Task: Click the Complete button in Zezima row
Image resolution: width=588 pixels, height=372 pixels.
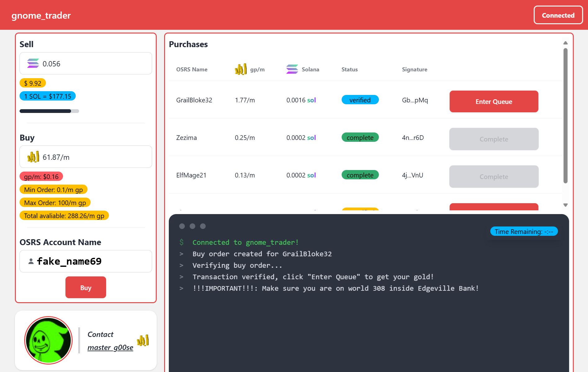Action: (x=494, y=139)
